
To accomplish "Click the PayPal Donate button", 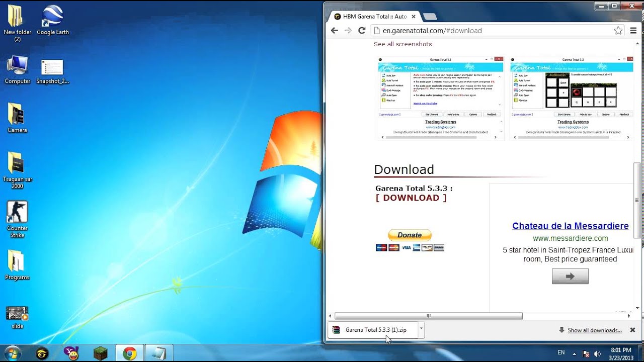I will (410, 235).
